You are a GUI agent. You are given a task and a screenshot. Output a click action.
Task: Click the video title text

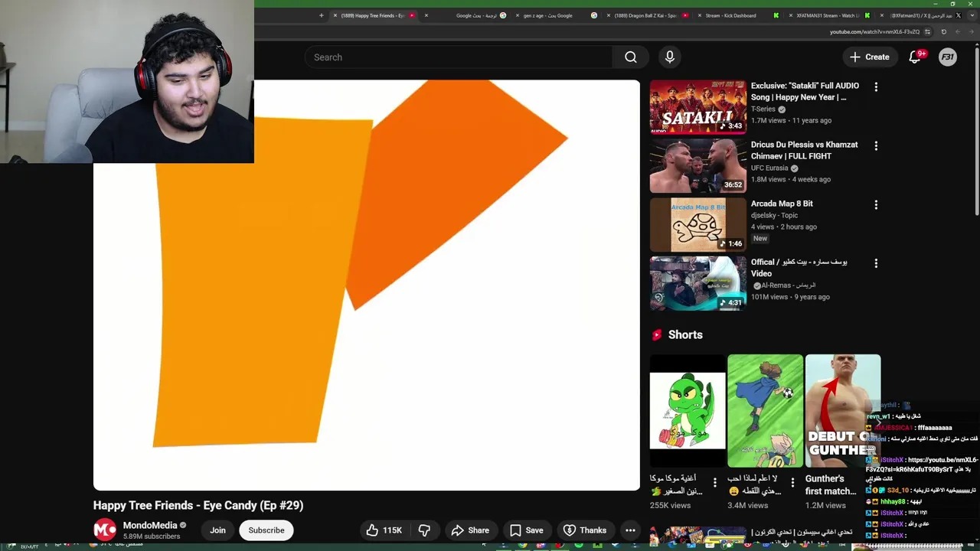[x=198, y=505]
